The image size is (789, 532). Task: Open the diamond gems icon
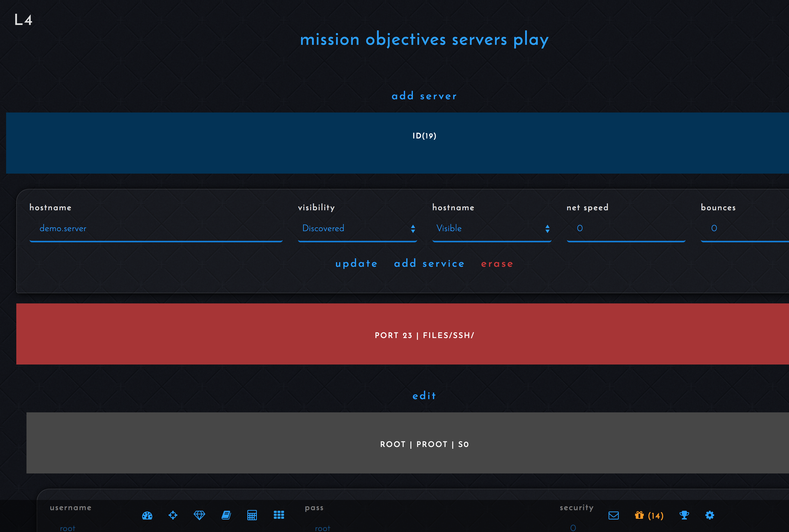pyautogui.click(x=199, y=515)
